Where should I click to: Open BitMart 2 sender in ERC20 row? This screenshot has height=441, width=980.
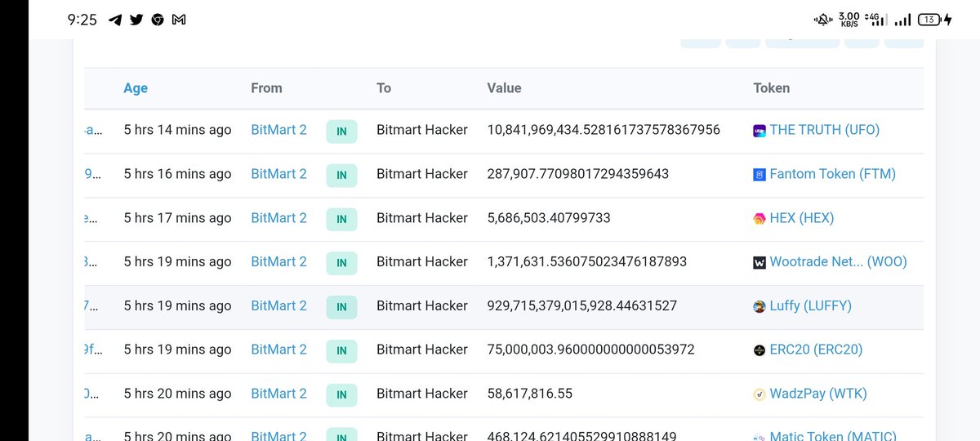coord(279,350)
